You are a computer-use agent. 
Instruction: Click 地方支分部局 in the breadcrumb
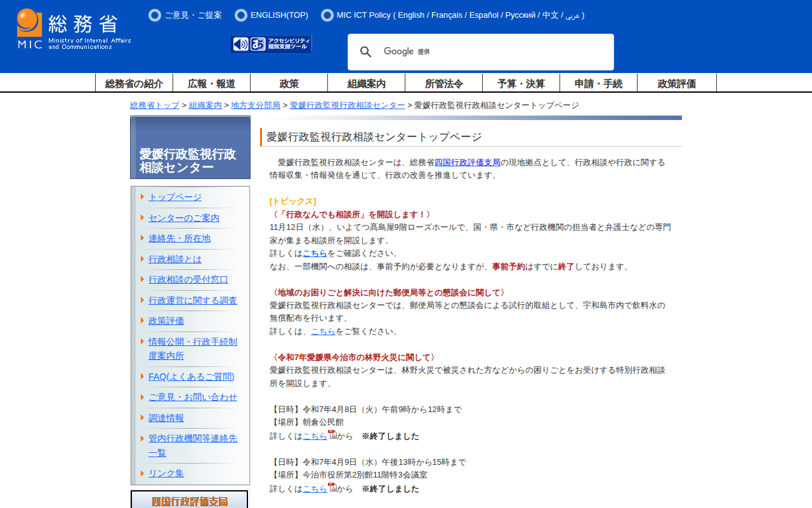pos(256,105)
